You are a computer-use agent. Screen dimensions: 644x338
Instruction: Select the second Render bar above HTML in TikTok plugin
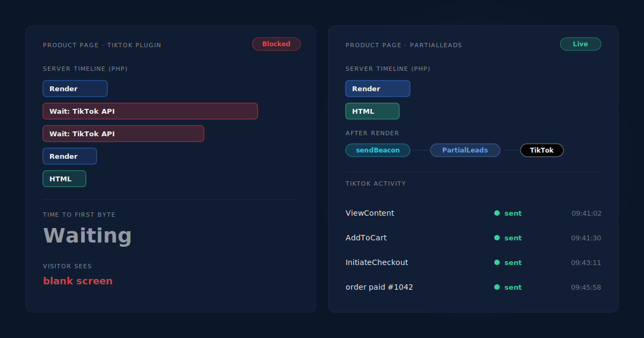[x=70, y=156]
